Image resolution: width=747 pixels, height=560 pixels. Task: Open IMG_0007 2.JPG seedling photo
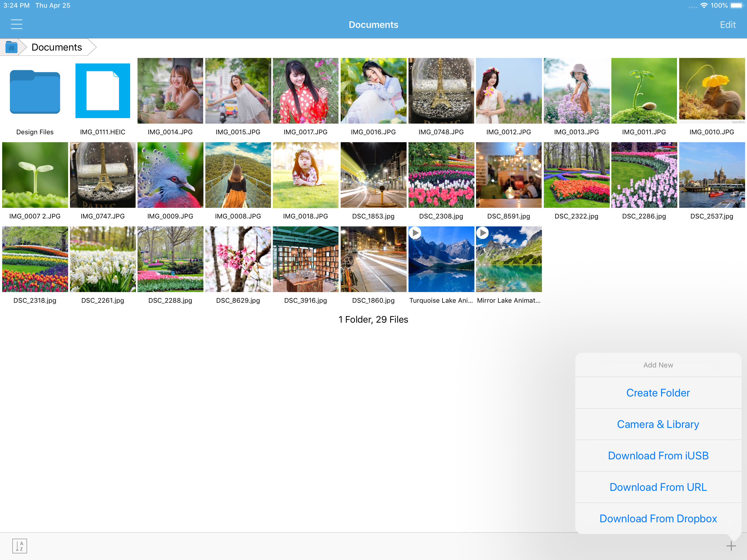click(35, 175)
